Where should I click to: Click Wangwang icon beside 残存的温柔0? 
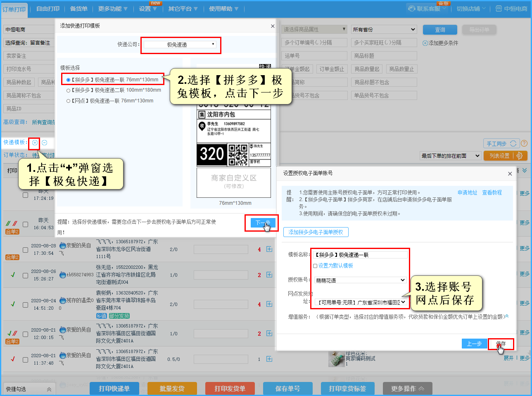point(63,300)
